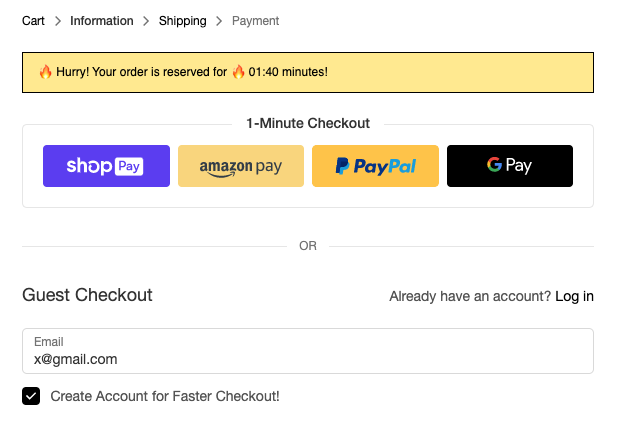Click the chevron before Payment breadcrumb
This screenshot has width=629, height=426.
219,21
